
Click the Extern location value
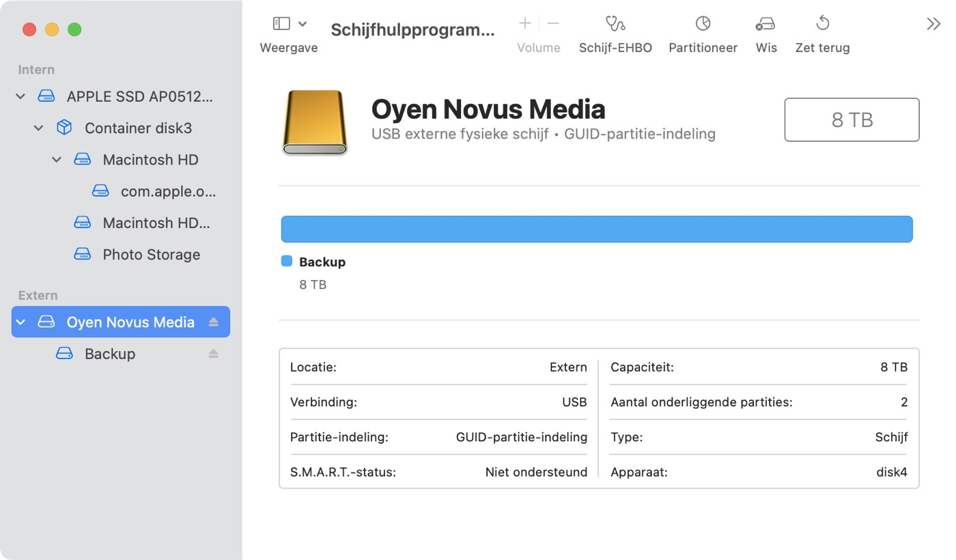[x=568, y=367]
